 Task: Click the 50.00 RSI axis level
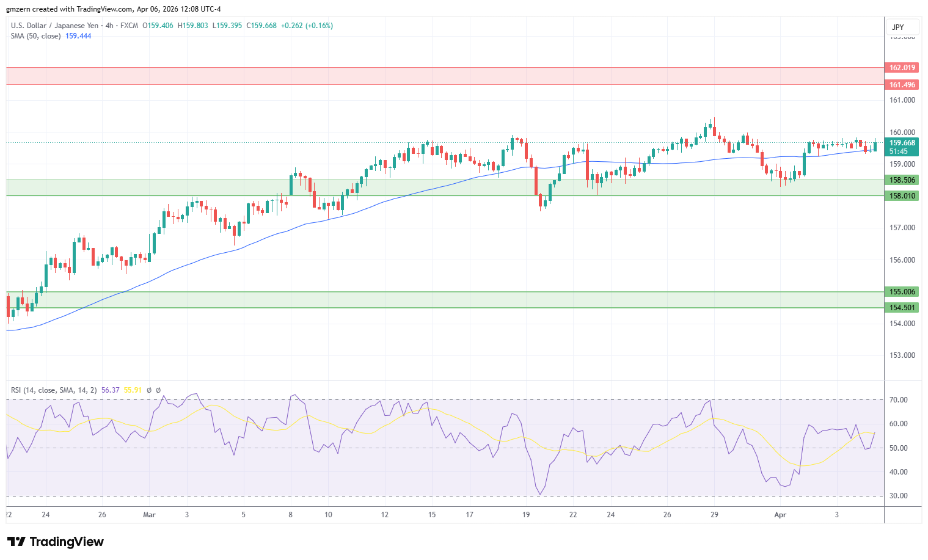pyautogui.click(x=899, y=448)
